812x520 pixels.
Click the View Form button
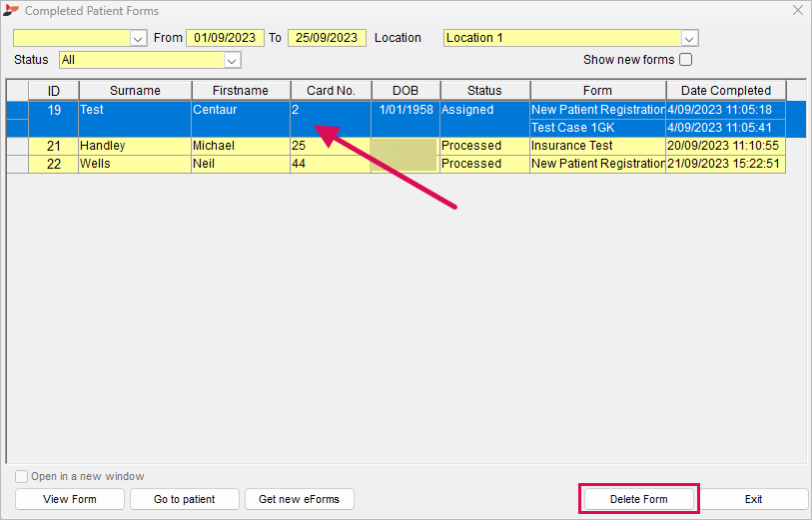[x=70, y=499]
